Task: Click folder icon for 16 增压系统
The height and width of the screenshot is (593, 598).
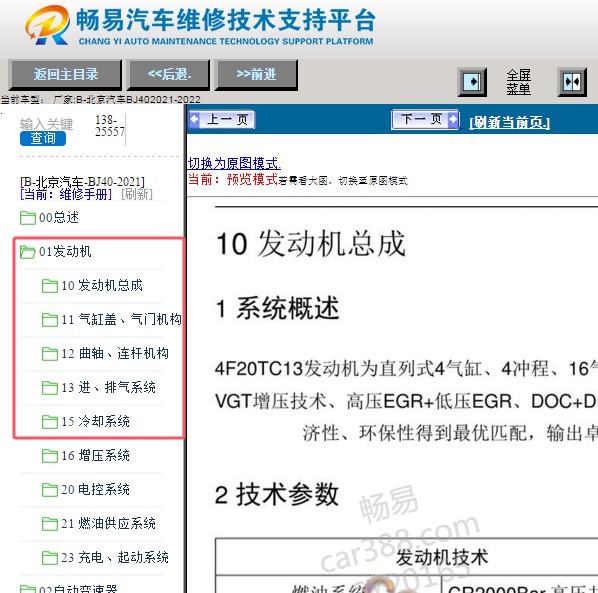Action: (50, 455)
